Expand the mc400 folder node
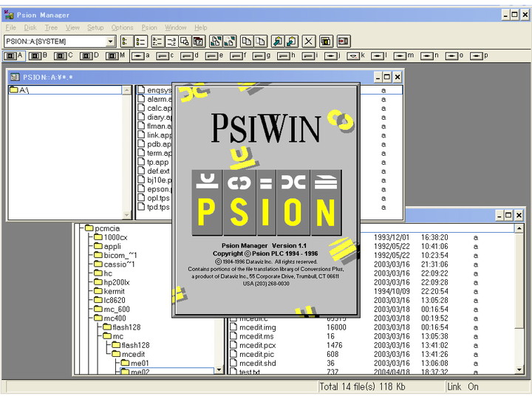The width and height of the screenshot is (532, 399). pos(110,318)
